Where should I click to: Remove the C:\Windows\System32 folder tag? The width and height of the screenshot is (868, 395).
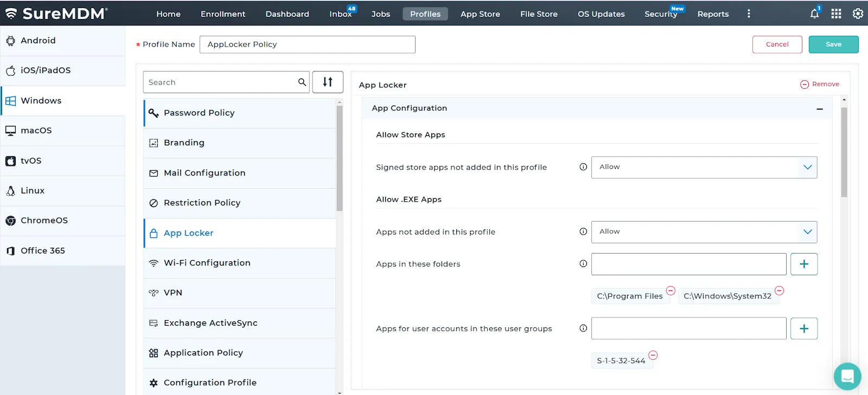click(780, 290)
